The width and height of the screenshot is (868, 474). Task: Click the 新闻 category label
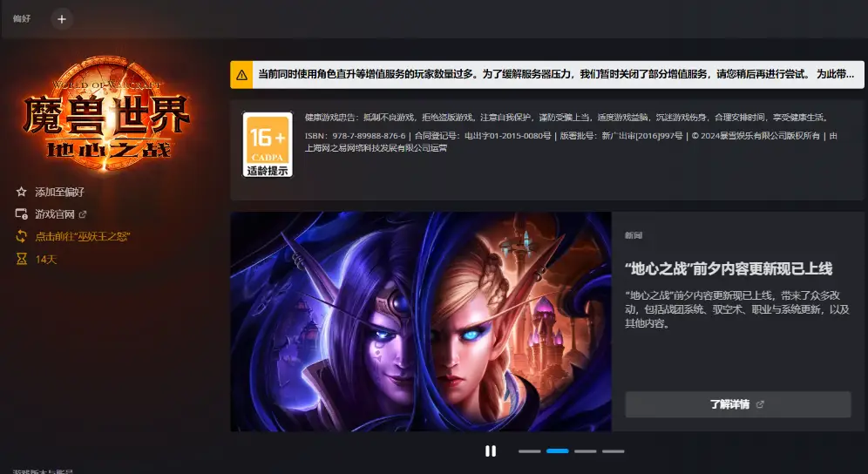634,235
